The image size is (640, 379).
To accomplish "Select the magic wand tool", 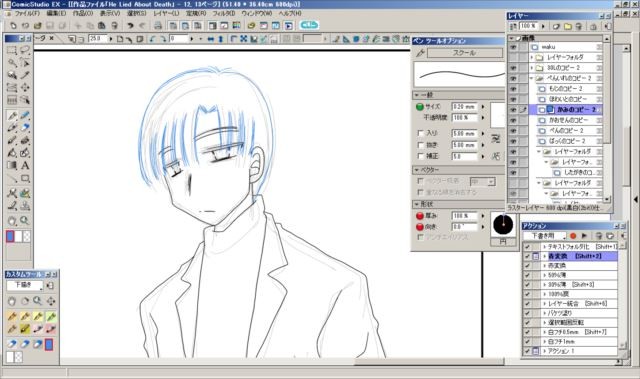I will 12,63.
